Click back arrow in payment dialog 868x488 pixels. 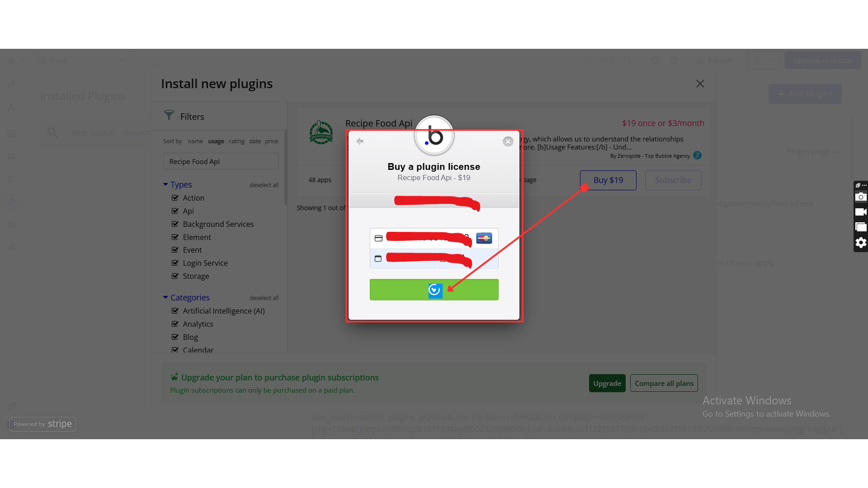pyautogui.click(x=360, y=141)
